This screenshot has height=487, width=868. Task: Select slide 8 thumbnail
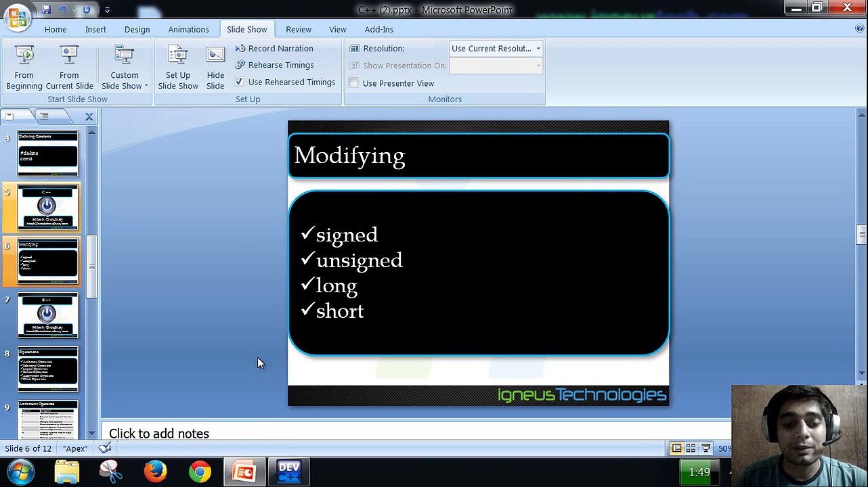point(47,369)
